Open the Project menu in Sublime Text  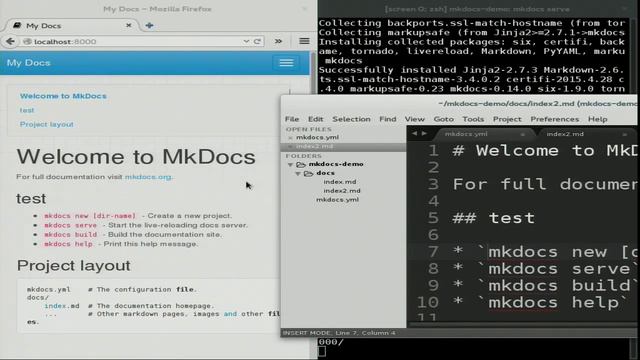[x=507, y=119]
